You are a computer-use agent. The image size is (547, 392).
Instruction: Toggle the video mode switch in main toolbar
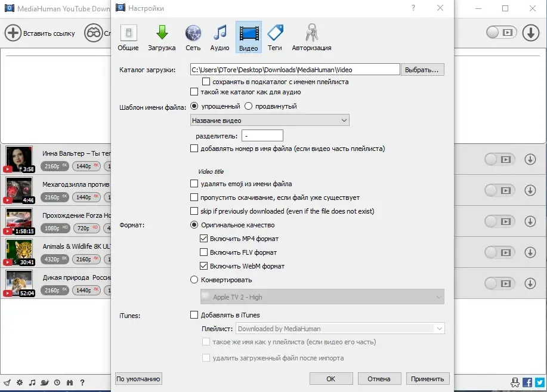click(501, 32)
